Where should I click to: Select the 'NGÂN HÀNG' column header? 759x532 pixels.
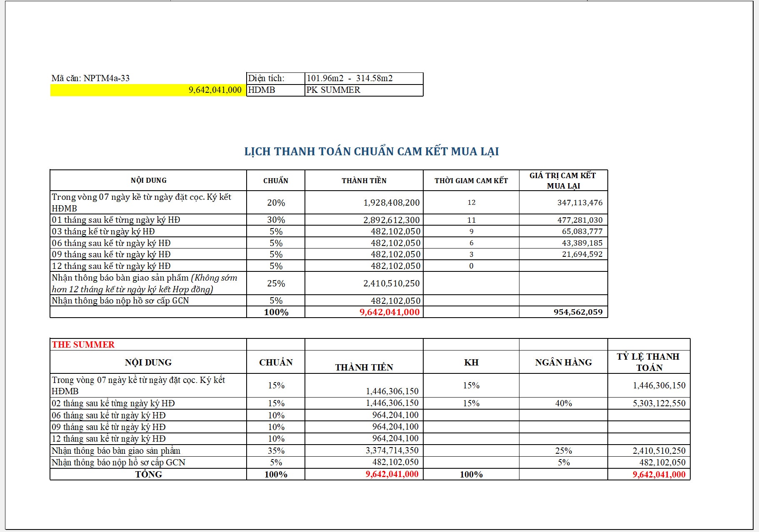[x=563, y=363]
